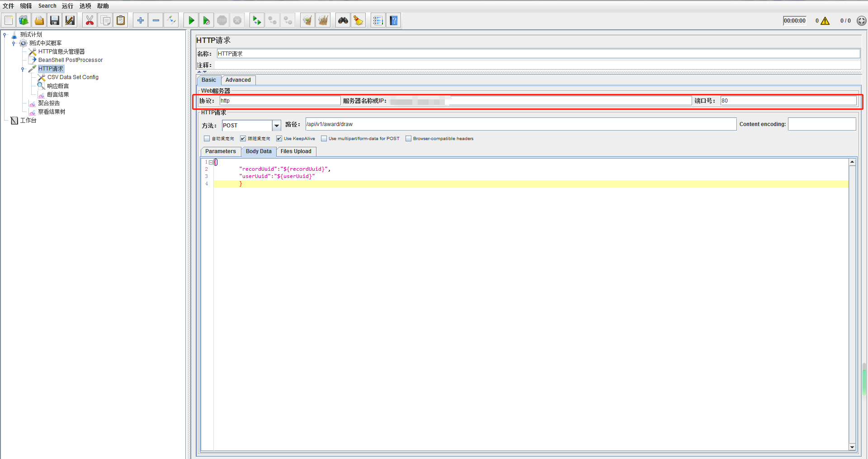Click the Save test plan icon
868x459 pixels.
pos(55,21)
